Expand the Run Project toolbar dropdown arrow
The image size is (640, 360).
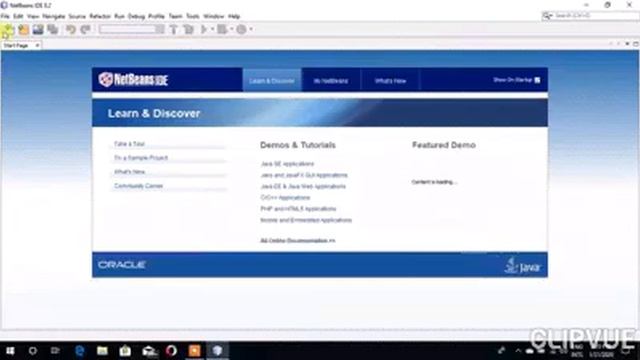tap(212, 29)
